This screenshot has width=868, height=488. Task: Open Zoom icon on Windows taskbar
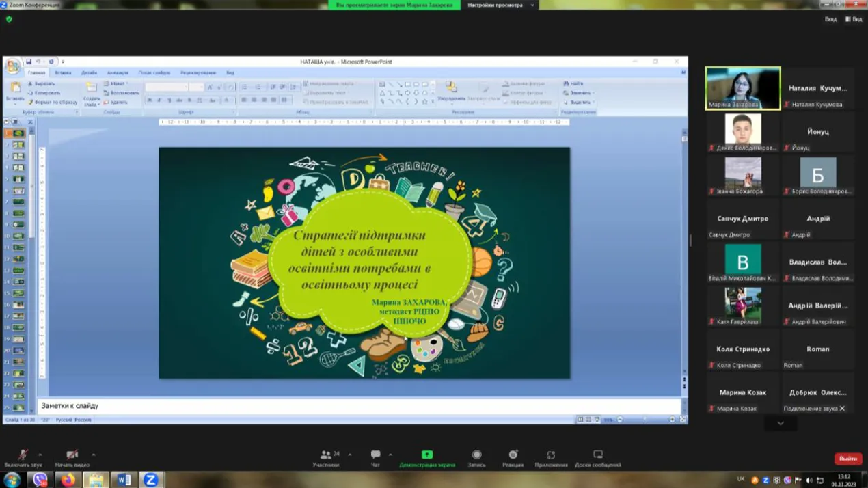pos(151,480)
